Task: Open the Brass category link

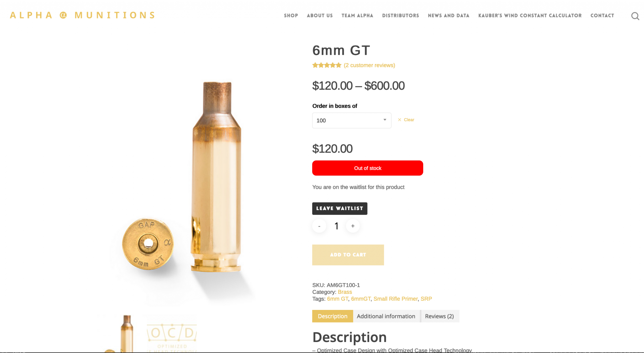Action: pos(345,292)
